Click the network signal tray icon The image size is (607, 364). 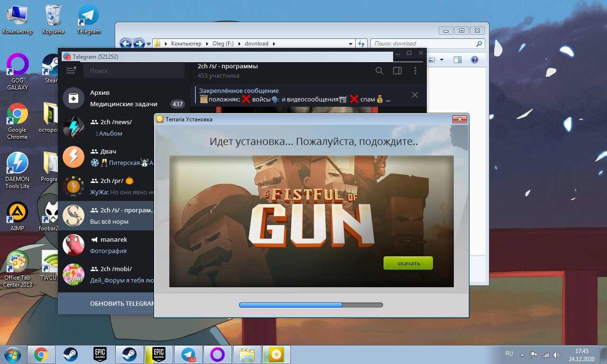[545, 355]
